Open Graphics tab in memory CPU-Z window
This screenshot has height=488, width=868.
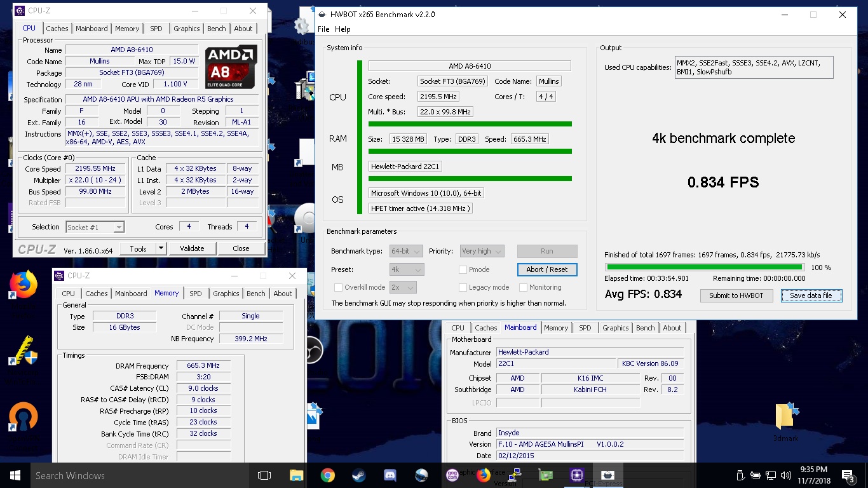(x=226, y=294)
